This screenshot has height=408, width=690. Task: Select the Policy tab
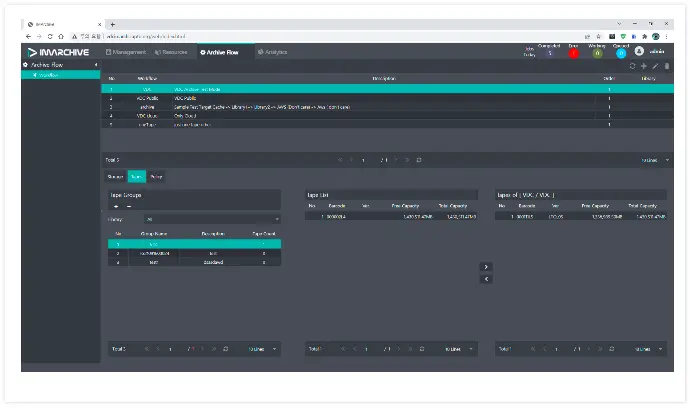157,177
